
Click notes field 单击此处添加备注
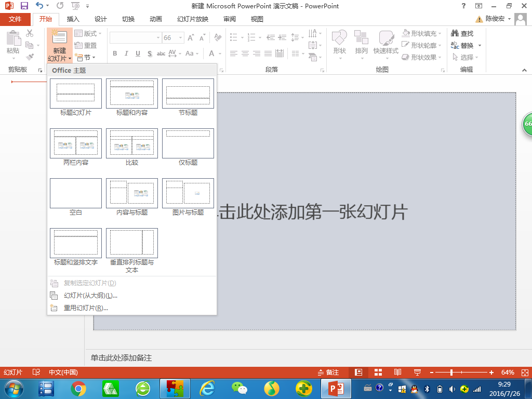click(x=121, y=357)
